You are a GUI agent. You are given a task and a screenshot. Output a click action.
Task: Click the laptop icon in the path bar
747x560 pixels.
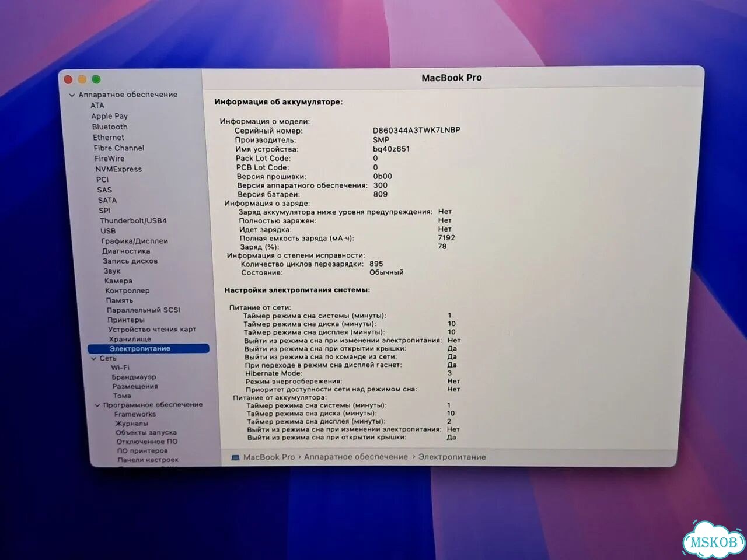236,457
